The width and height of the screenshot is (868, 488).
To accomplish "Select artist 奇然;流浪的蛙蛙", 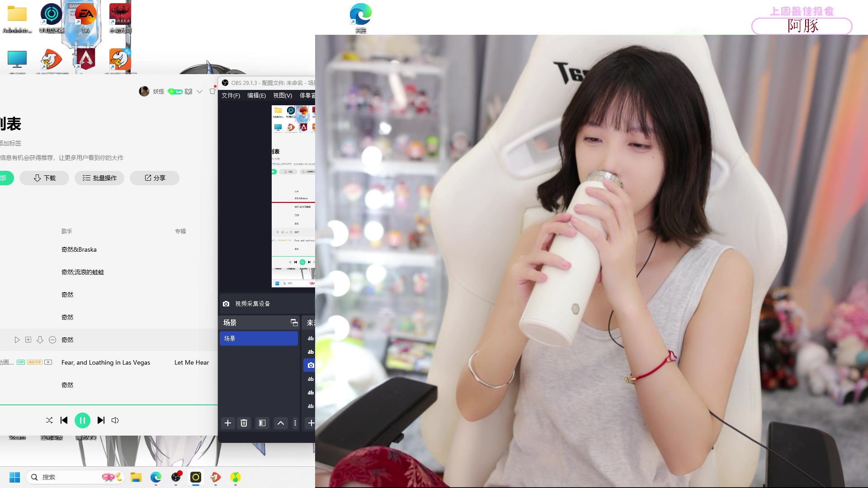I will (x=83, y=272).
